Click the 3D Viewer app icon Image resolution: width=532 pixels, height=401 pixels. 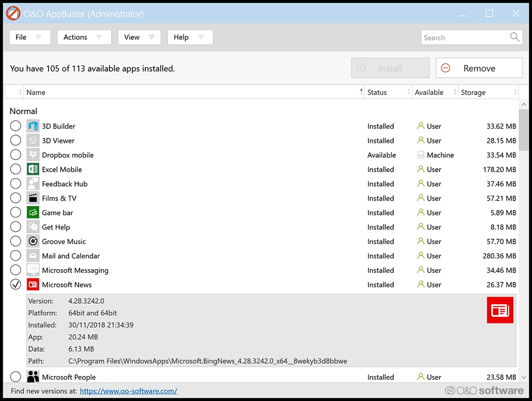[x=33, y=140]
